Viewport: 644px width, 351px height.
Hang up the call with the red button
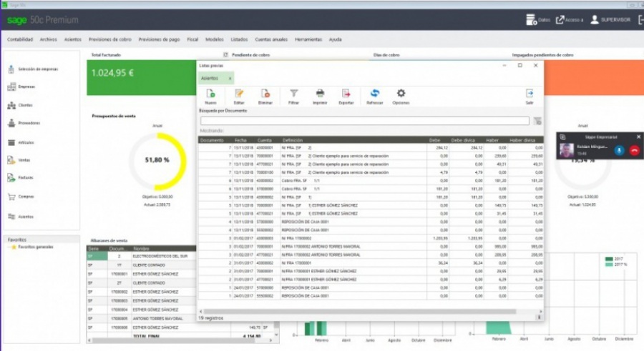point(634,151)
